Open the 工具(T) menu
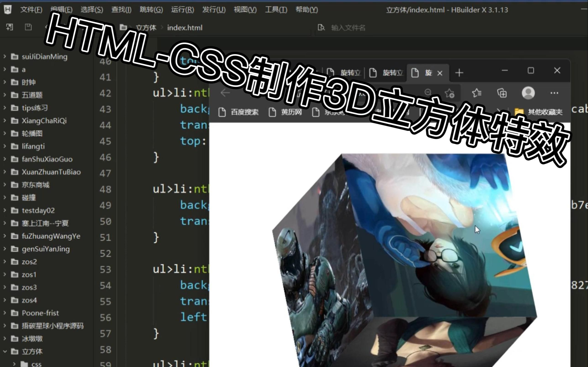 pyautogui.click(x=277, y=9)
